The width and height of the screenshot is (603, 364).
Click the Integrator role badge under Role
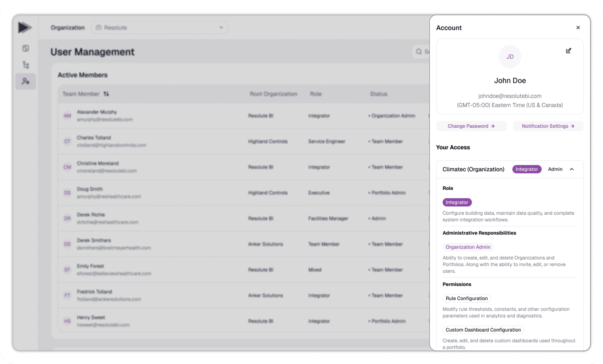tap(457, 202)
